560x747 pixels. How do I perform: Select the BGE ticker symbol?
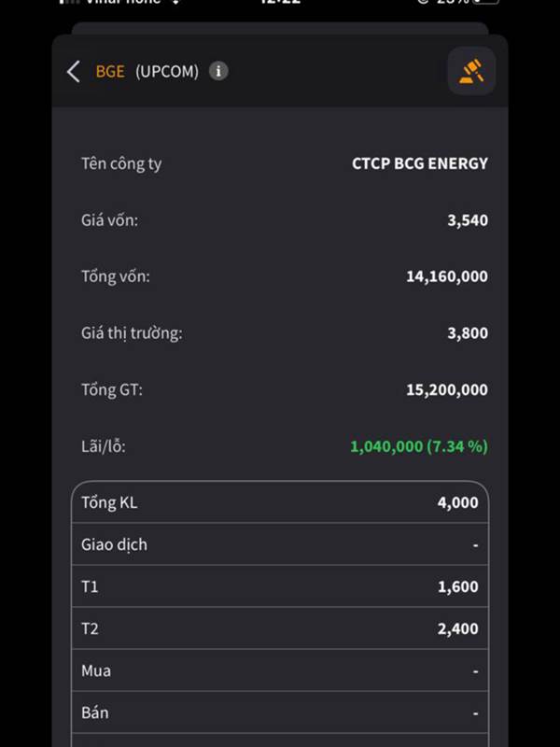point(110,72)
